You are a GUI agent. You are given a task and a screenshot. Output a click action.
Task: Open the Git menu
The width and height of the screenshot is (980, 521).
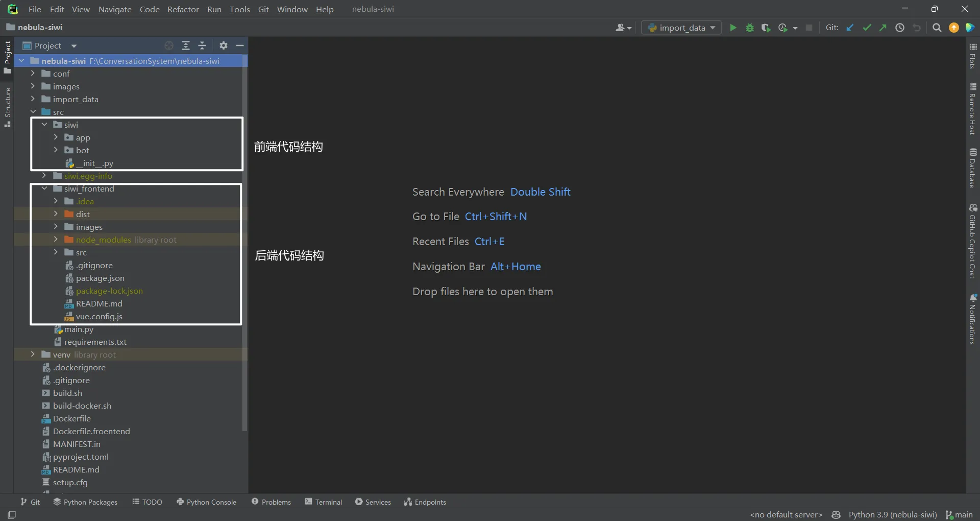point(263,9)
